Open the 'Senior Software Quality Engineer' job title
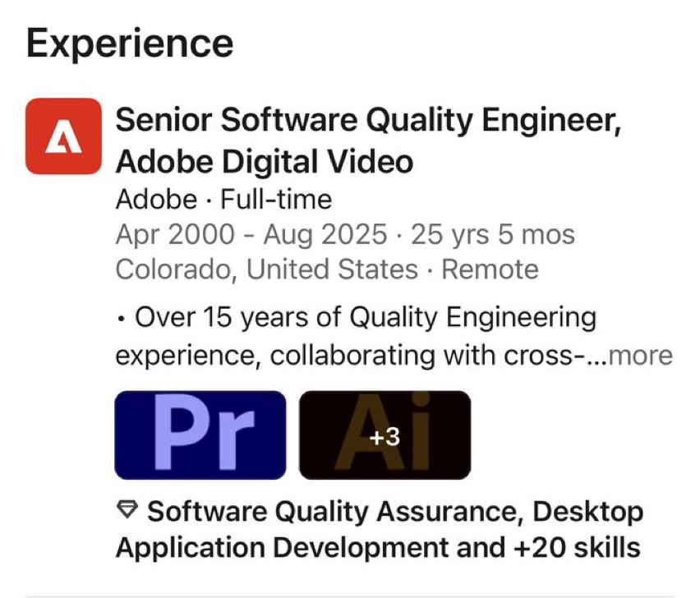The width and height of the screenshot is (700, 598). tap(368, 121)
